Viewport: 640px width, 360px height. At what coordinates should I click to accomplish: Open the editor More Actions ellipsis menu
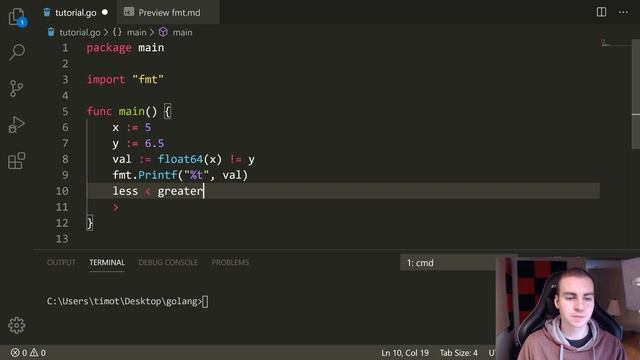click(x=623, y=12)
